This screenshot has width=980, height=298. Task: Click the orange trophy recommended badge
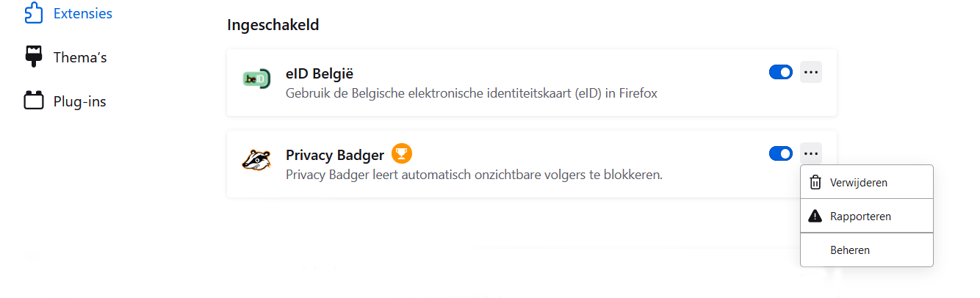click(402, 154)
